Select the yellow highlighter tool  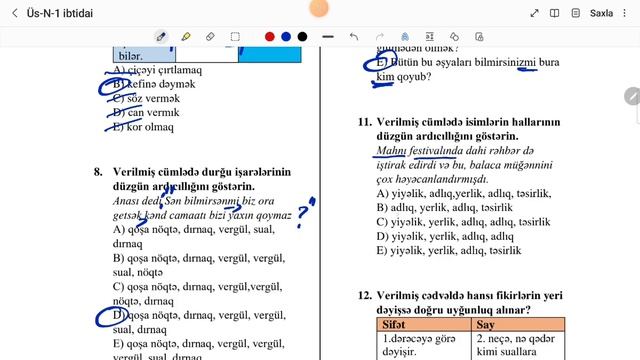click(186, 37)
